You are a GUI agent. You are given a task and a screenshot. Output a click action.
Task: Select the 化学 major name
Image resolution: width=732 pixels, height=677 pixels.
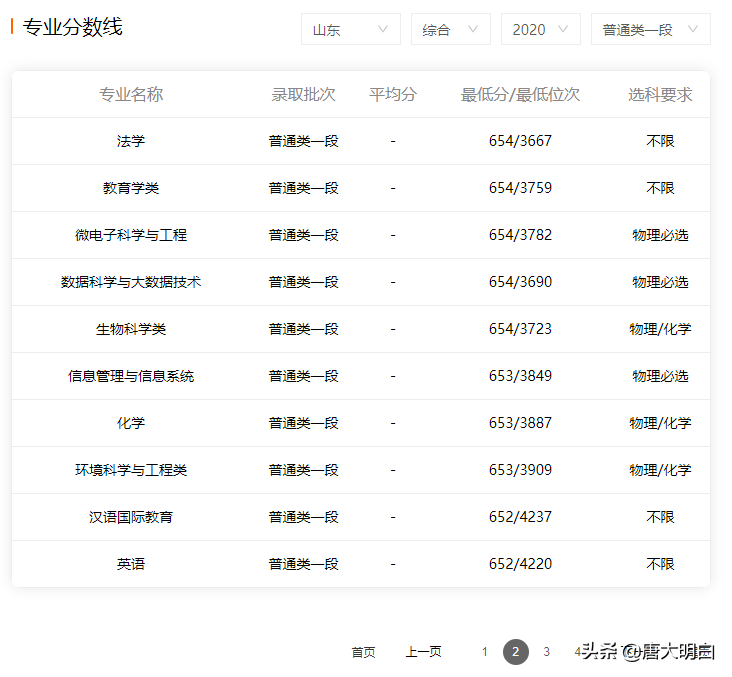coord(131,423)
